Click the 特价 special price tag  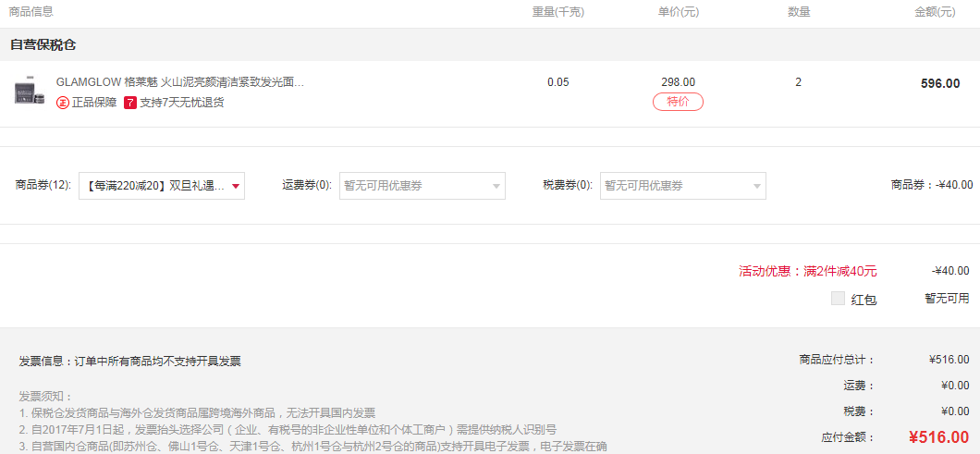point(678,102)
